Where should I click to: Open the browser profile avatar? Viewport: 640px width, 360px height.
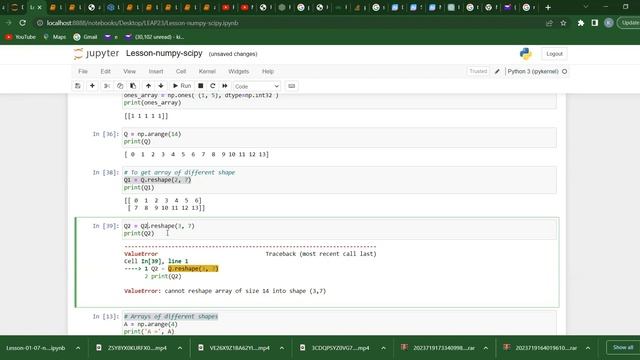pyautogui.click(x=608, y=23)
